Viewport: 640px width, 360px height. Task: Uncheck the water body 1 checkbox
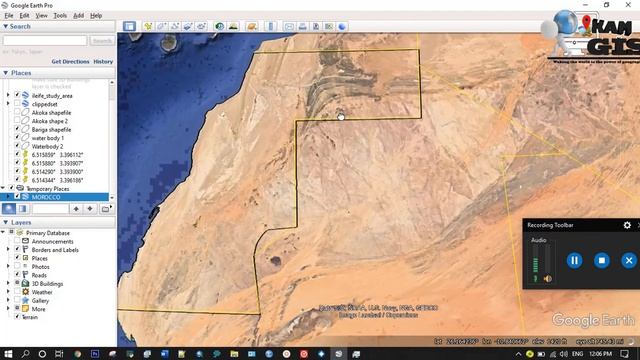(17, 137)
